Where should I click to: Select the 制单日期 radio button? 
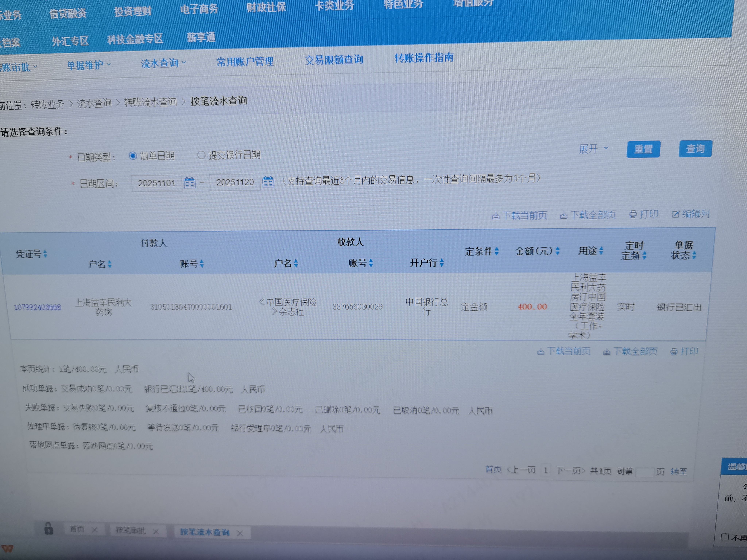[133, 156]
